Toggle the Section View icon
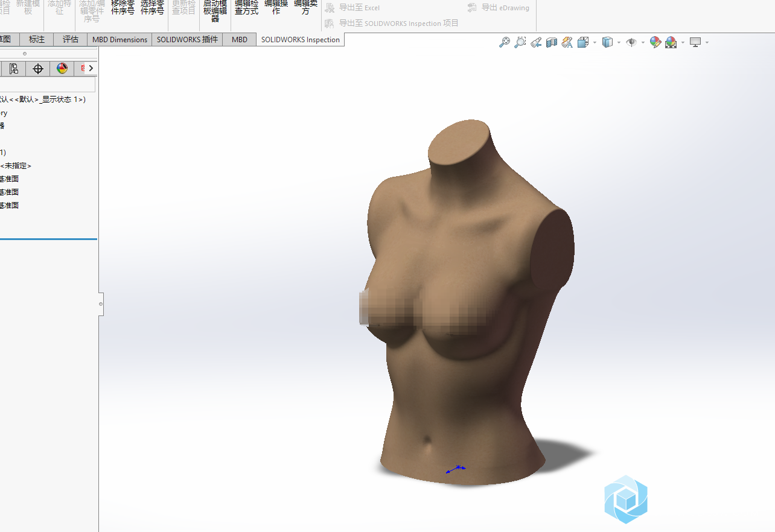The width and height of the screenshot is (775, 532). coord(551,42)
